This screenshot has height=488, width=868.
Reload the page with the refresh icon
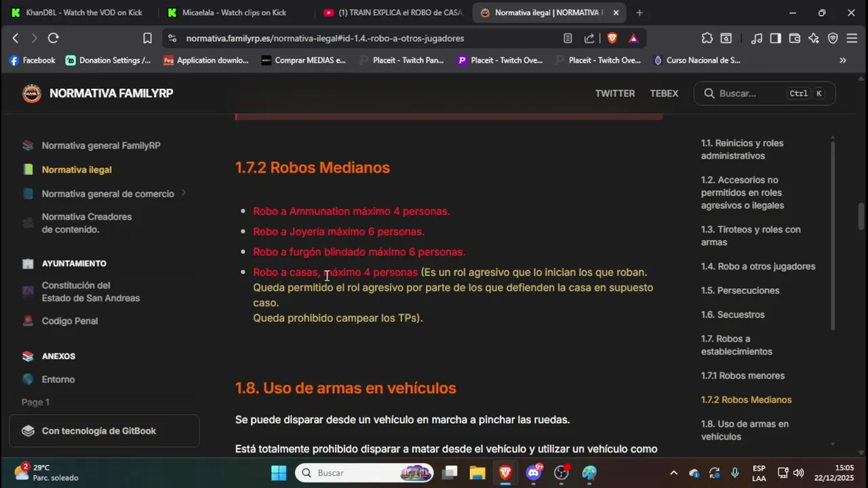[54, 39]
